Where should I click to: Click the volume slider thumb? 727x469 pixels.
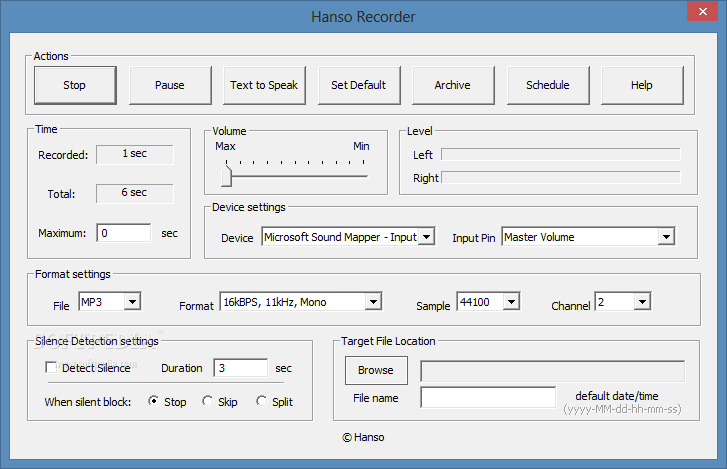pos(226,177)
